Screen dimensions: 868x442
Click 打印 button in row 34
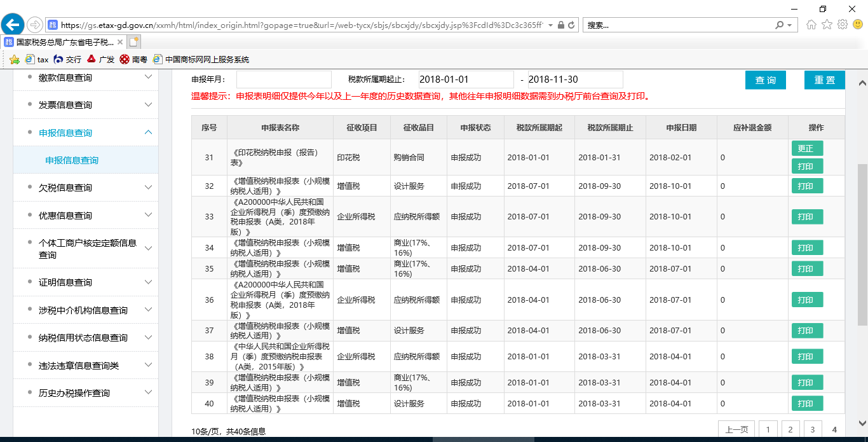(x=807, y=248)
